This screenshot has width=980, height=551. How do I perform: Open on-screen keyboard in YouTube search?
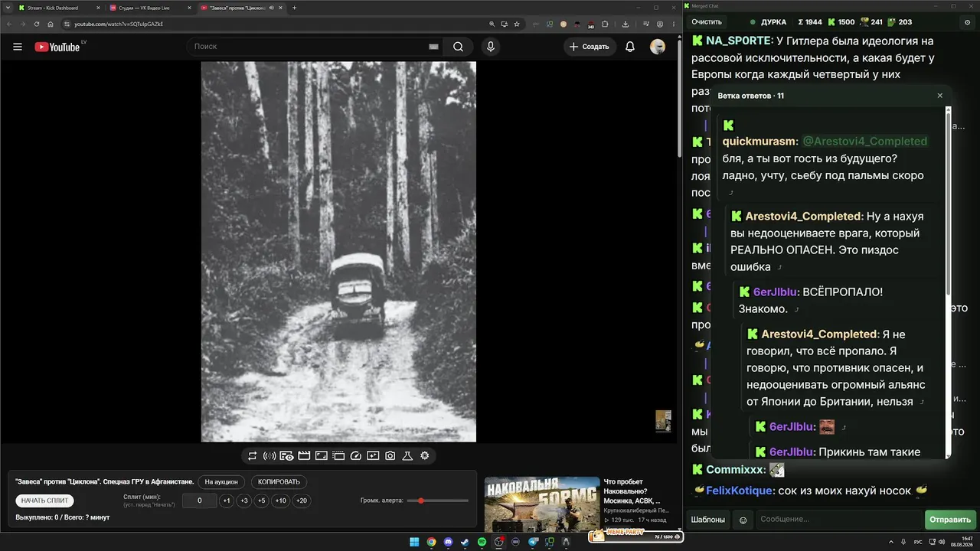pos(433,47)
